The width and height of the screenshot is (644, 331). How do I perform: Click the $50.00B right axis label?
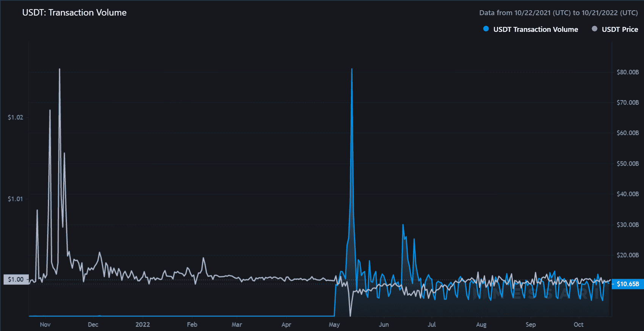628,163
